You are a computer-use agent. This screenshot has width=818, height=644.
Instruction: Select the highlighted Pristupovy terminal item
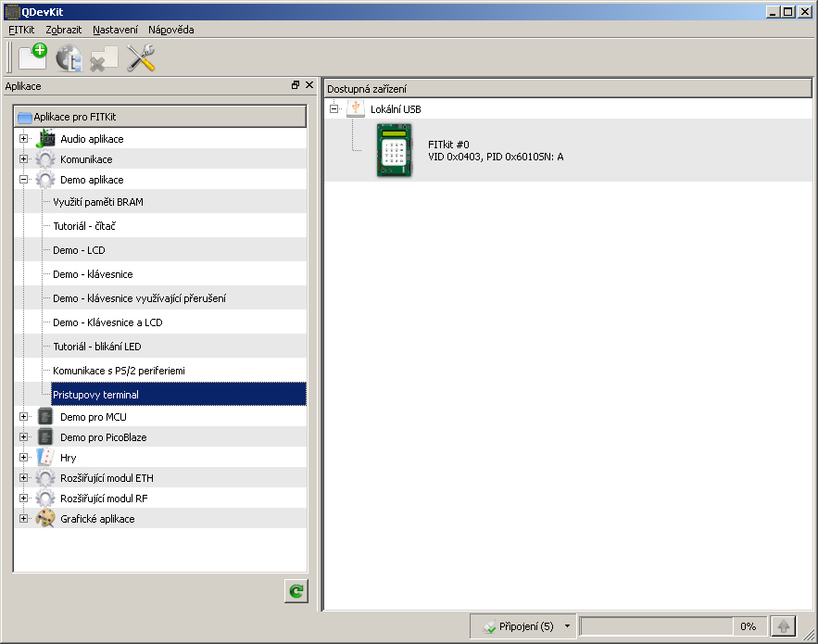click(x=179, y=395)
